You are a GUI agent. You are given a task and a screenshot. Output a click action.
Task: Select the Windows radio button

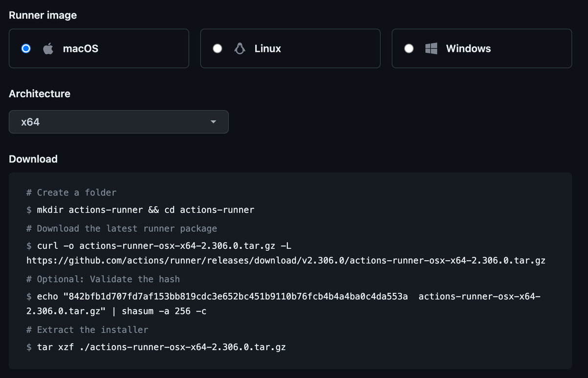[409, 48]
